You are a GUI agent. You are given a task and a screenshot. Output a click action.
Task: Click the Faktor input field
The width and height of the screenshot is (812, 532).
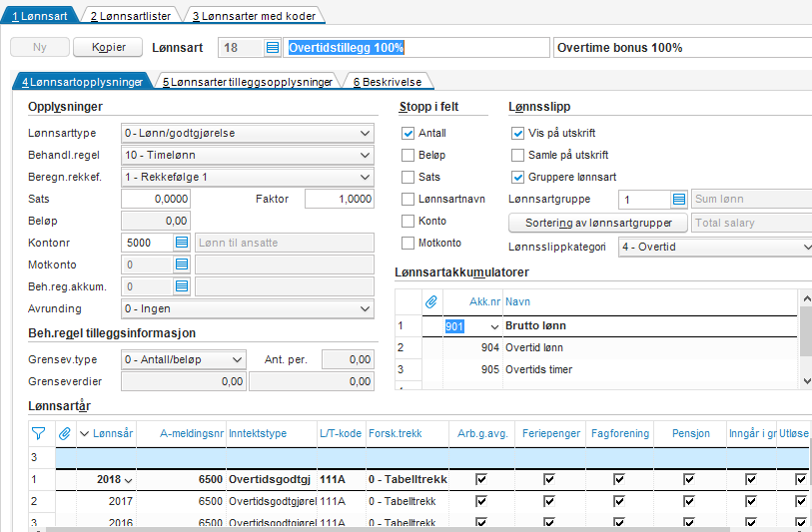340,199
